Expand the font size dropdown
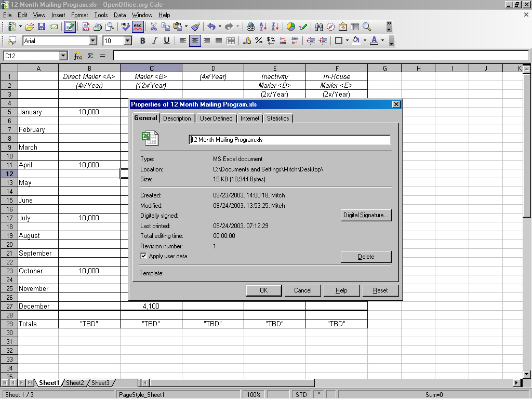Viewport: 532px width, 399px height. (128, 41)
